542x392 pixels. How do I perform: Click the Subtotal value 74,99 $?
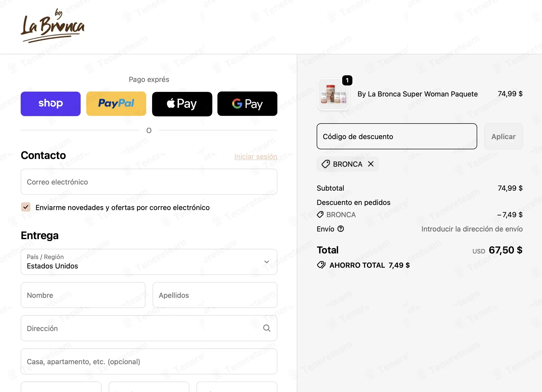510,188
